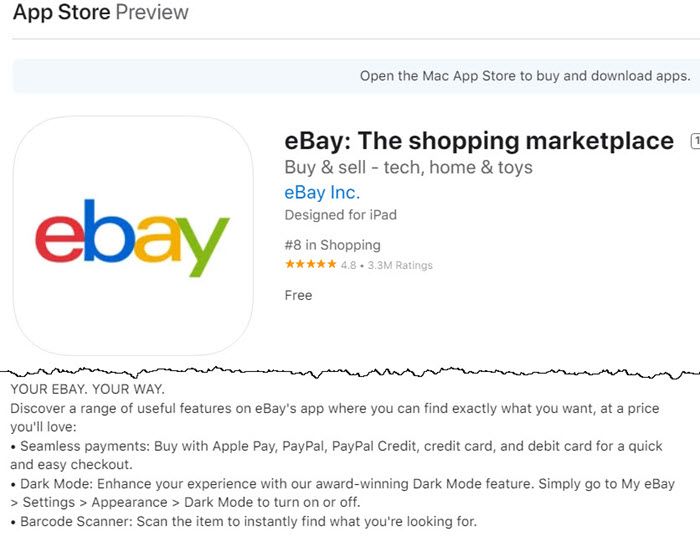Click the Buy & sell subtitle text
The width and height of the screenshot is (700, 552).
[408, 167]
